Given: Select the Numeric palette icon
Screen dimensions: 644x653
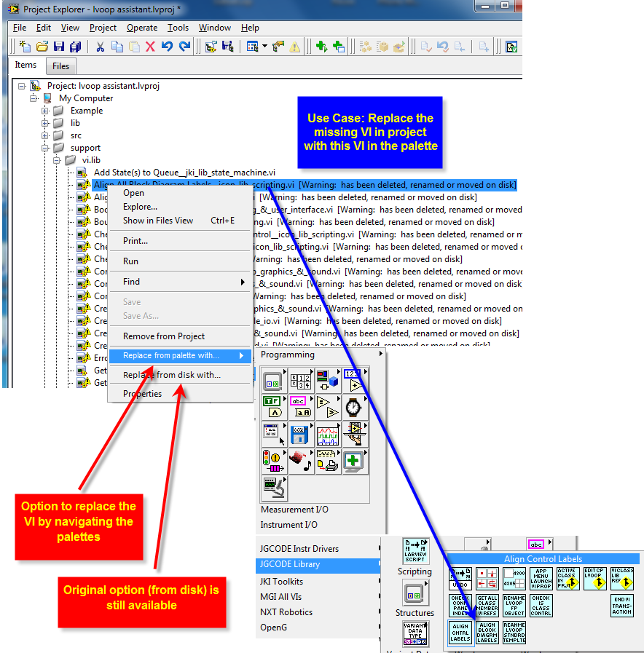Looking at the screenshot, I should 354,380.
